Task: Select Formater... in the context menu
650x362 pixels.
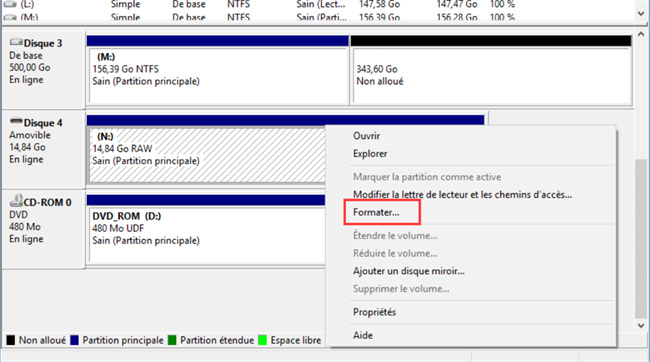Action: click(376, 212)
